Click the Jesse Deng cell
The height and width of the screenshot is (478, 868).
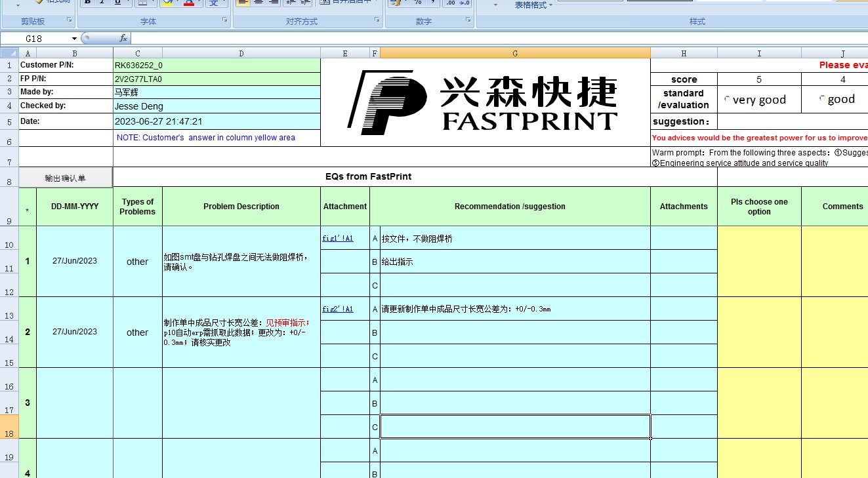[217, 106]
